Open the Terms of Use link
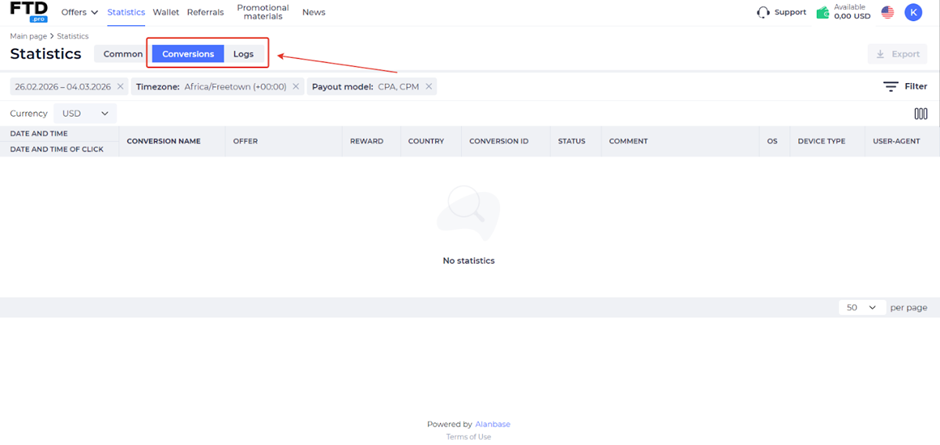The image size is (940, 445). pos(469,437)
